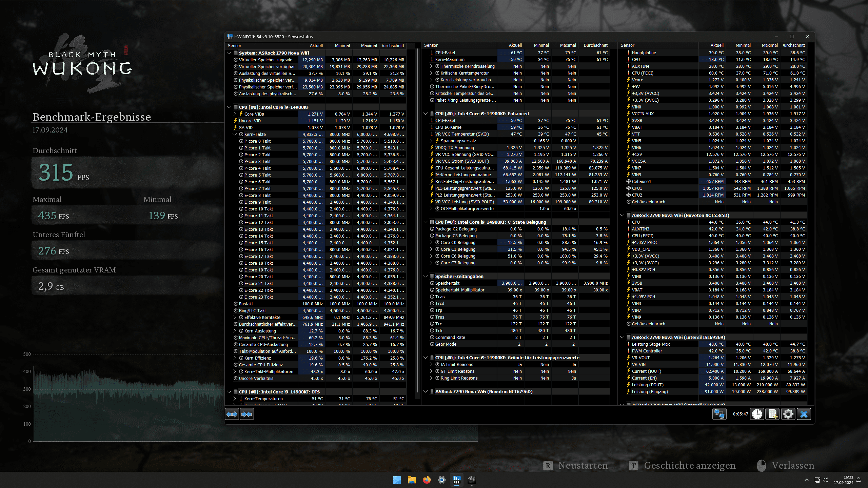Image resolution: width=868 pixels, height=488 pixels.
Task: Select the CPU-Gesamt-Leistungsaufnahme row
Action: 516,168
